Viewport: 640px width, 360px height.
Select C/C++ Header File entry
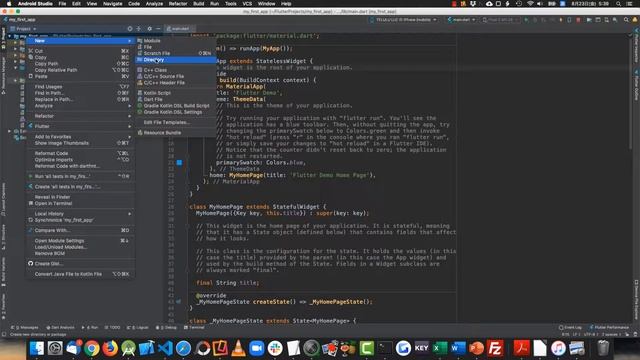pyautogui.click(x=176, y=82)
